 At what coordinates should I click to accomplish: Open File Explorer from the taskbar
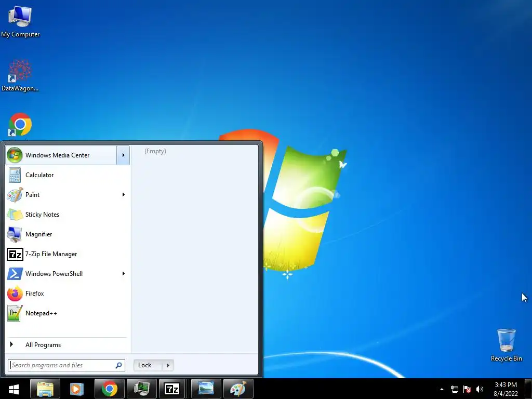click(45, 389)
